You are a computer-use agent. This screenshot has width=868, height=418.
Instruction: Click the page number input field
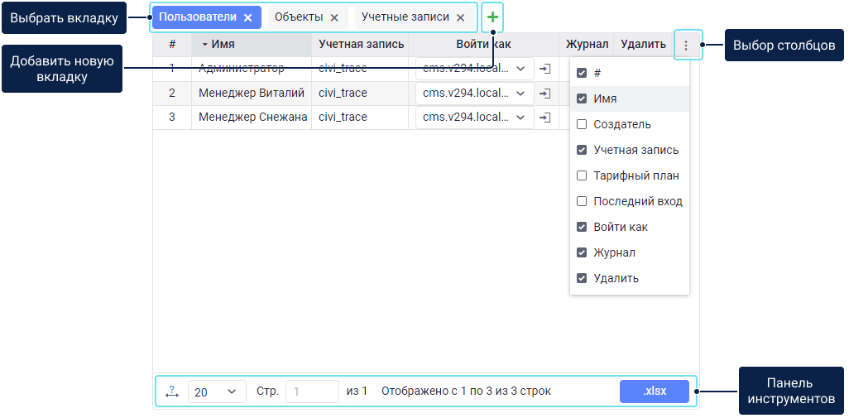pyautogui.click(x=312, y=392)
